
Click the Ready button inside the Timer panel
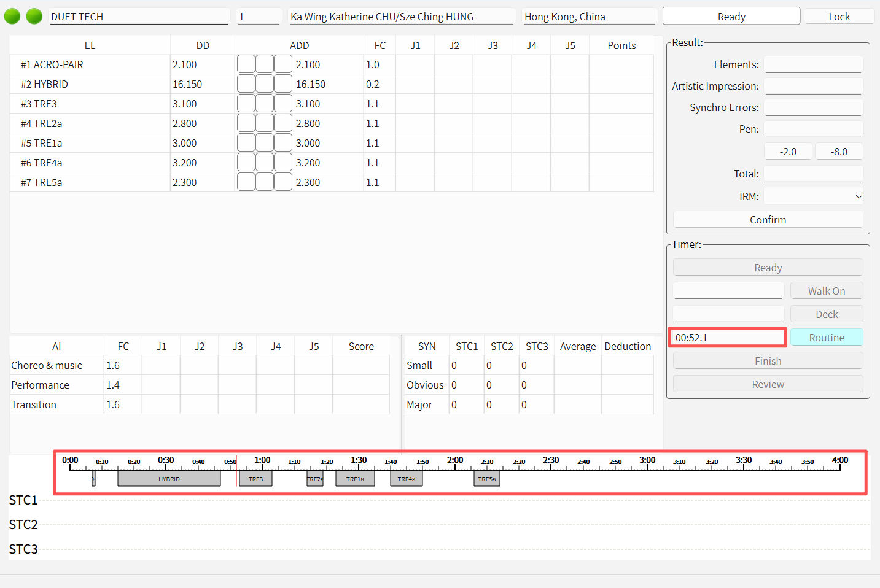[768, 268]
